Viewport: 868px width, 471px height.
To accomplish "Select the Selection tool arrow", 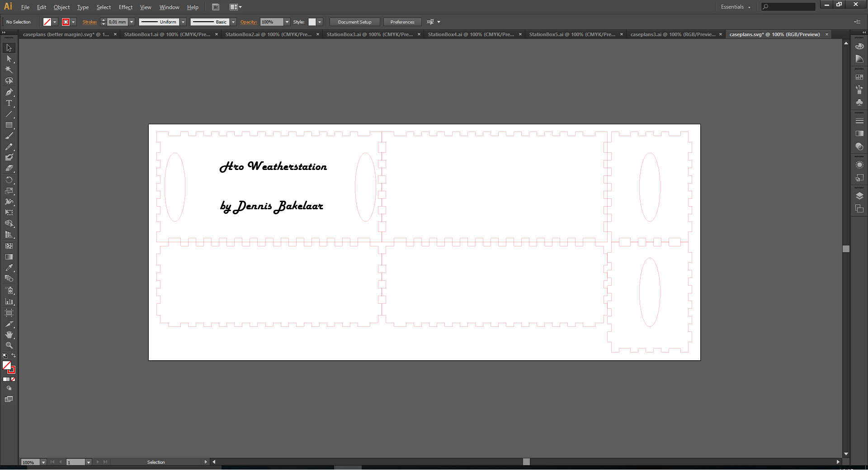I will click(x=9, y=48).
